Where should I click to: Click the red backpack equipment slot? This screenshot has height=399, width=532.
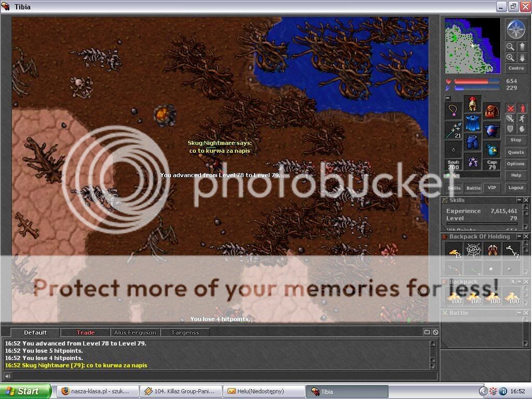tap(491, 111)
